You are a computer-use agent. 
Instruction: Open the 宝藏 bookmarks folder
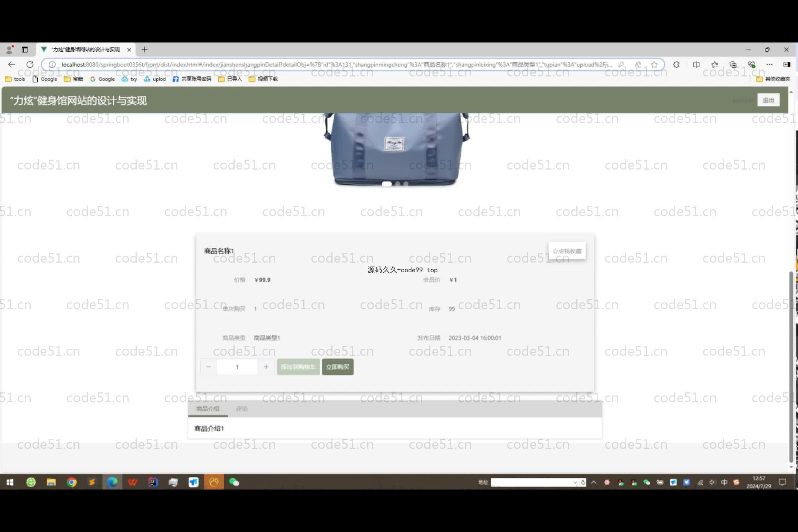(74, 79)
